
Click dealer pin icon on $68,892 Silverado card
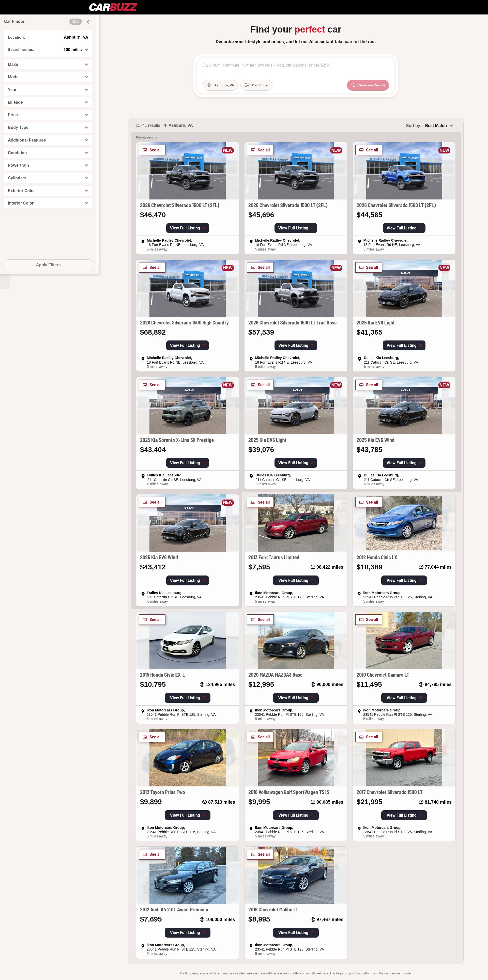[143, 359]
